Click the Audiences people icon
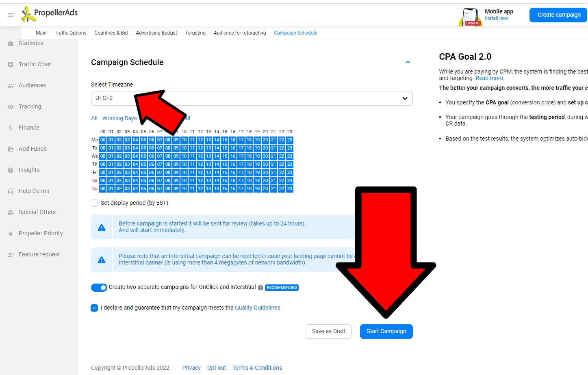The height and width of the screenshot is (375, 588). (x=11, y=85)
